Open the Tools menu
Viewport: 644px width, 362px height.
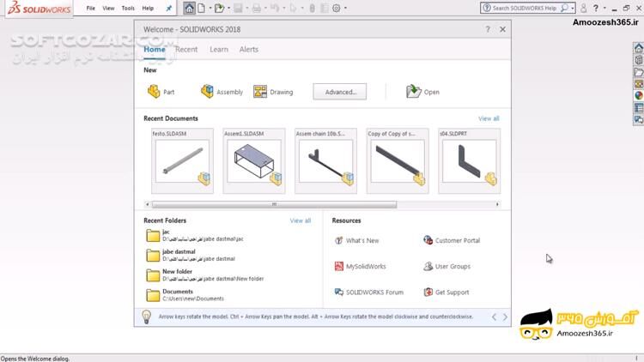(x=128, y=8)
